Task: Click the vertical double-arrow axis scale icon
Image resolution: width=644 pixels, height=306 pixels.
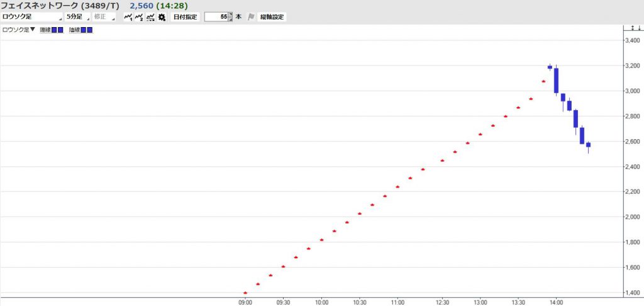Action: tap(633, 29)
